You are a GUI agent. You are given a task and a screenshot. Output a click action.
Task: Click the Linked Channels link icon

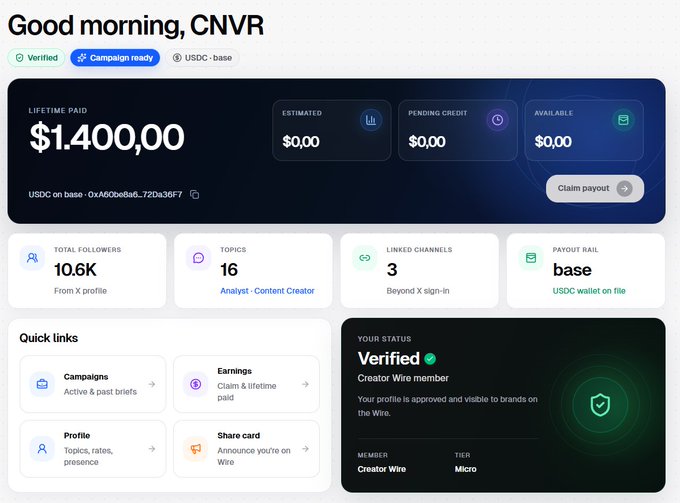365,258
